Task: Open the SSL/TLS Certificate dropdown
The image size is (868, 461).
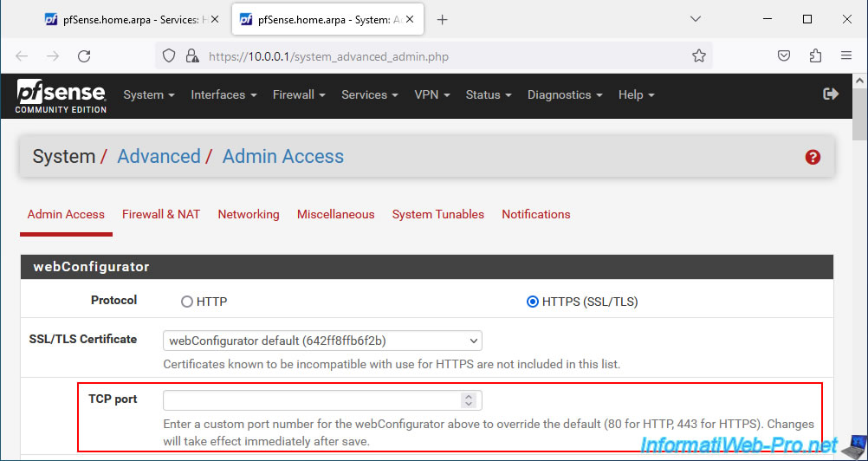Action: point(322,341)
